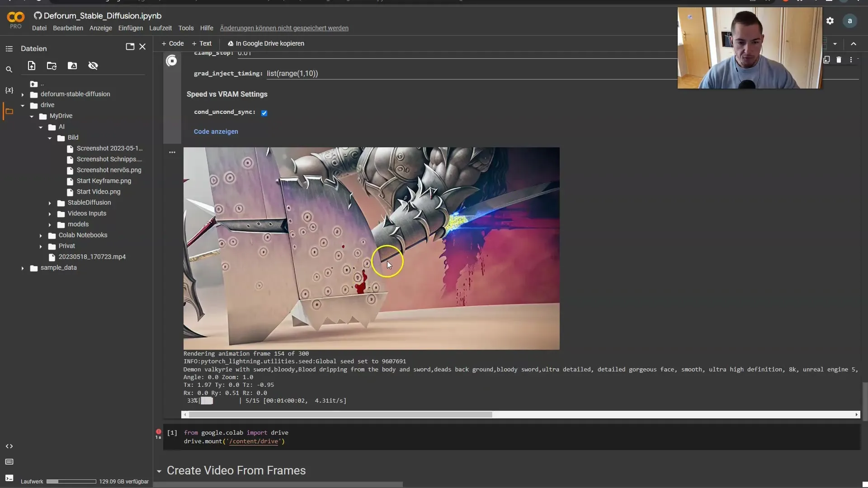The width and height of the screenshot is (868, 488).
Task: Click the disk usage Laufwerk bar
Action: pos(71,482)
